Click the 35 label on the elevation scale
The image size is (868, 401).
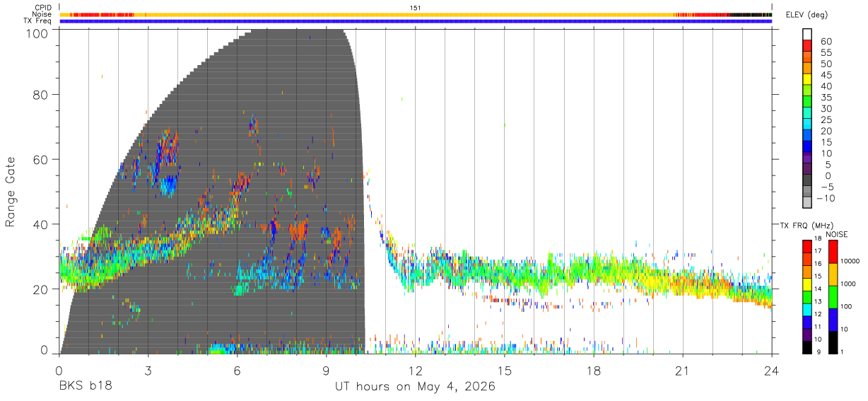tap(826, 98)
